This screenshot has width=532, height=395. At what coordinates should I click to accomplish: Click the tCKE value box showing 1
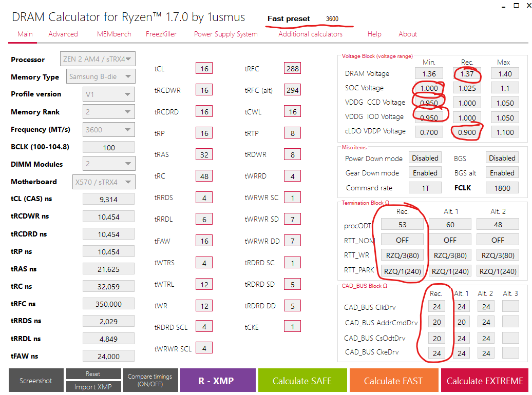coord(293,327)
